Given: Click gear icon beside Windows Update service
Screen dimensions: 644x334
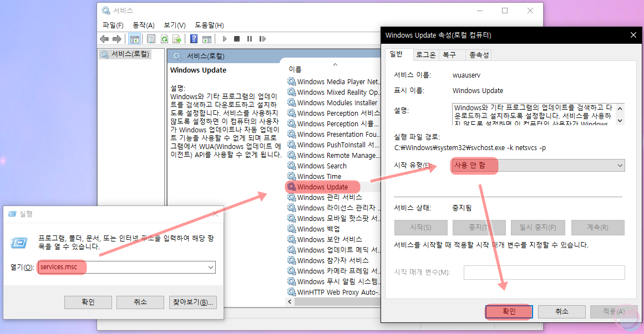Looking at the screenshot, I should point(292,187).
